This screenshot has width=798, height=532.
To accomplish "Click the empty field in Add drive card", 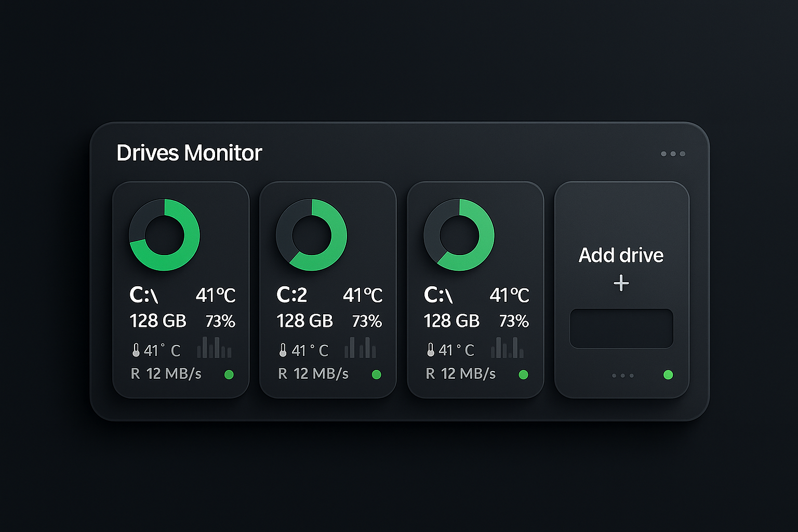I will (621, 328).
